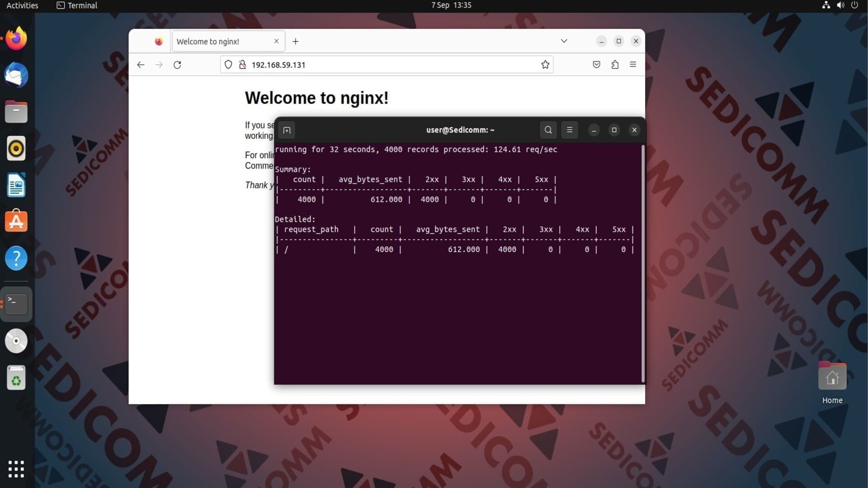
Task: Maximize the terminal window
Action: point(614,130)
